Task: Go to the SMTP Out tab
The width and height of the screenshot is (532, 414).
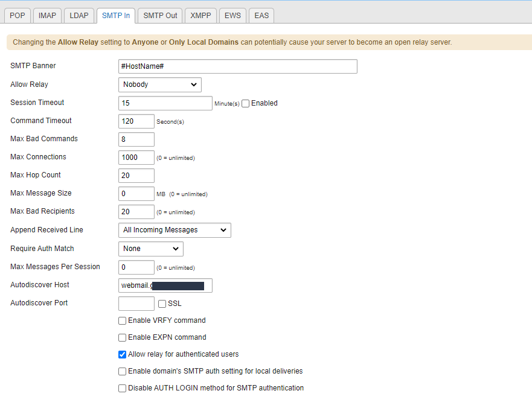Action: point(160,15)
